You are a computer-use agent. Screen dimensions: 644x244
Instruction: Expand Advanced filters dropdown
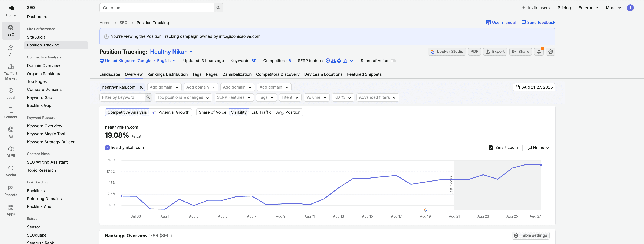point(378,97)
